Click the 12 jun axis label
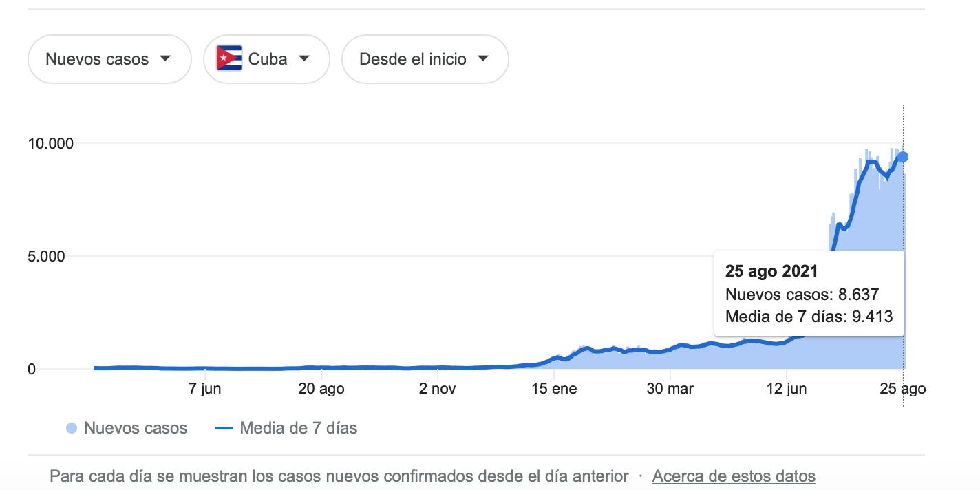The image size is (980, 490). [787, 389]
